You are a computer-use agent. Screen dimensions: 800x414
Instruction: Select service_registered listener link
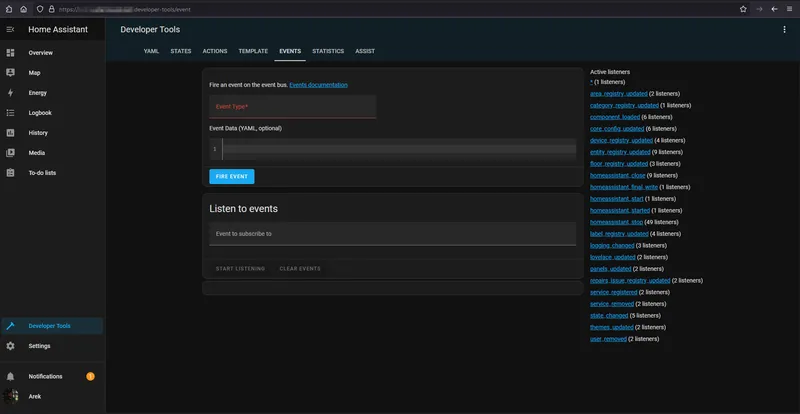pyautogui.click(x=614, y=293)
